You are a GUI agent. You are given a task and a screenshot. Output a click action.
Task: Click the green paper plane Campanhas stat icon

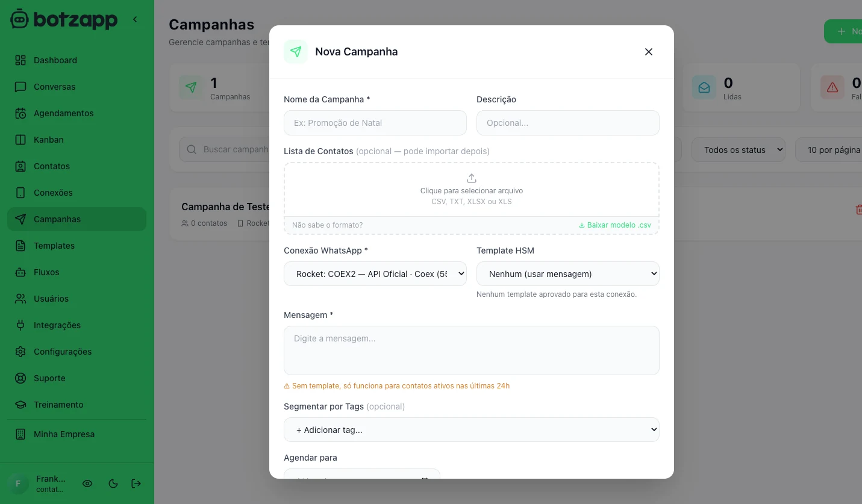pyautogui.click(x=191, y=87)
